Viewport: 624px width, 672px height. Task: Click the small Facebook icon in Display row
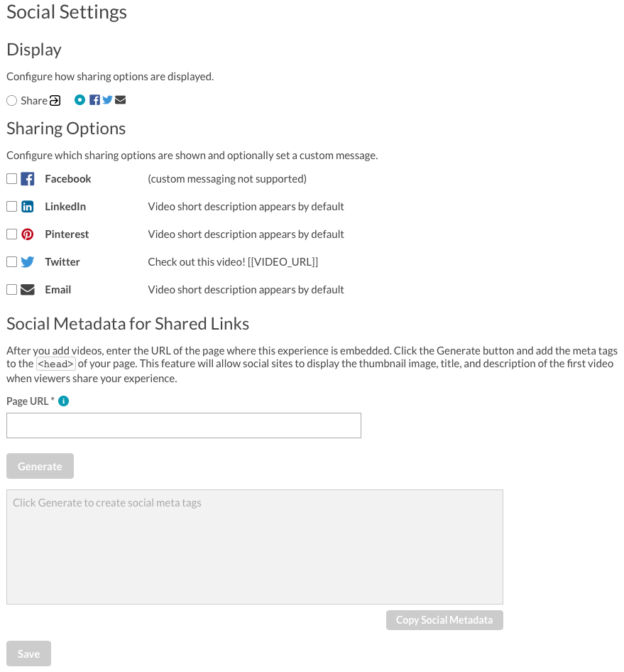(x=94, y=100)
